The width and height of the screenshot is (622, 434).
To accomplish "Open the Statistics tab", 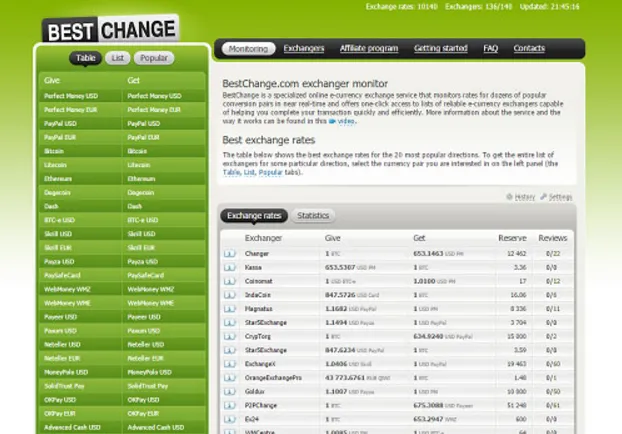I will [x=313, y=215].
